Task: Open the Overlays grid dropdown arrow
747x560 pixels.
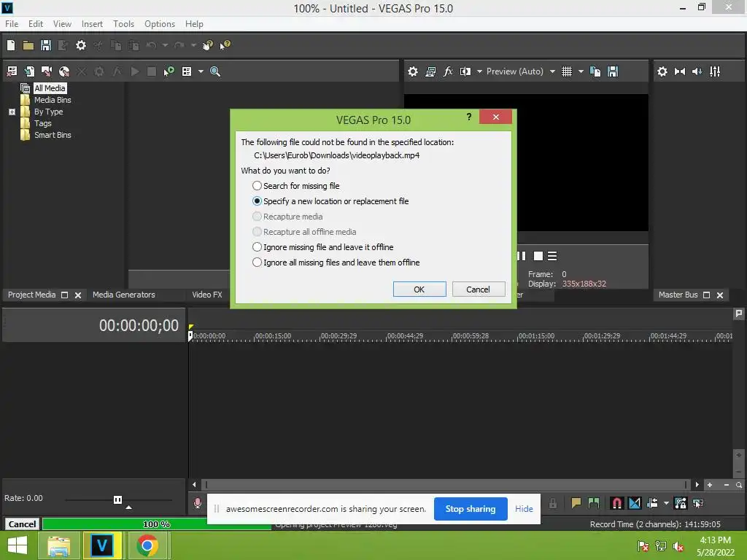Action: (581, 71)
